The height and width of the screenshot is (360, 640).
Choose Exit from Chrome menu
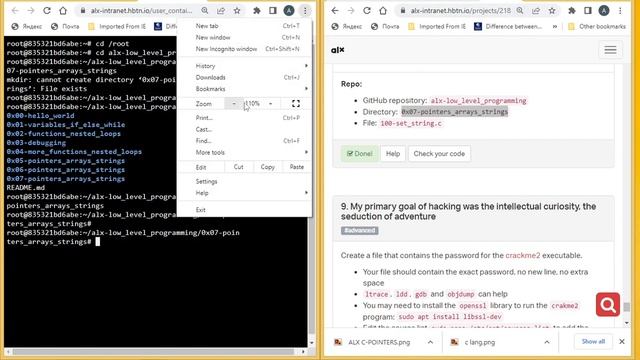[245, 210]
